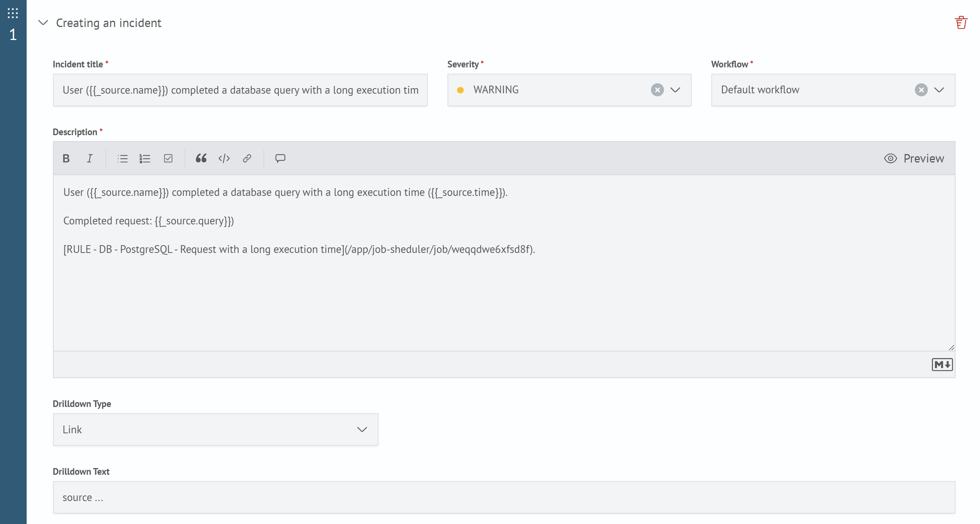Viewport: 980px width, 524px height.
Task: Toggle description Preview mode
Action: tap(914, 158)
